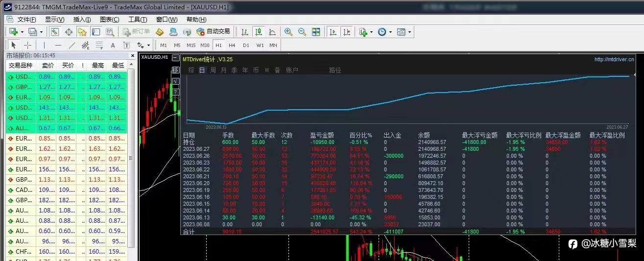Open the 显示 menu
Screen dimensions: 644x261
coord(54,20)
